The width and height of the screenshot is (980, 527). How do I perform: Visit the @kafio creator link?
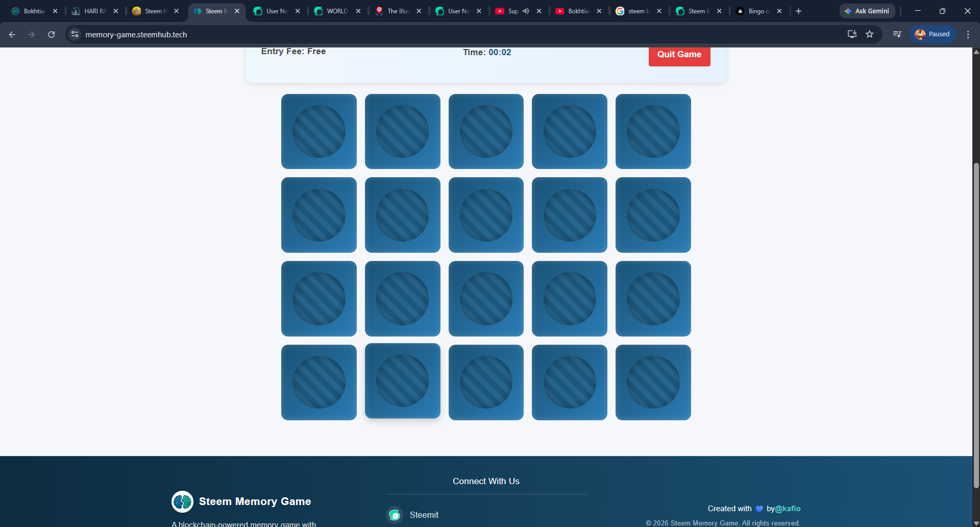[x=788, y=509]
